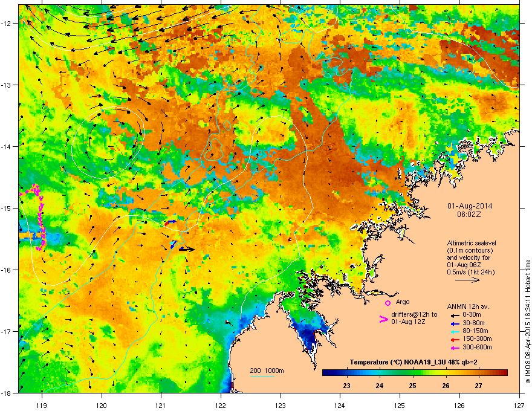Click the magenta drifters arrowhead legend symbol

pos(383,319)
